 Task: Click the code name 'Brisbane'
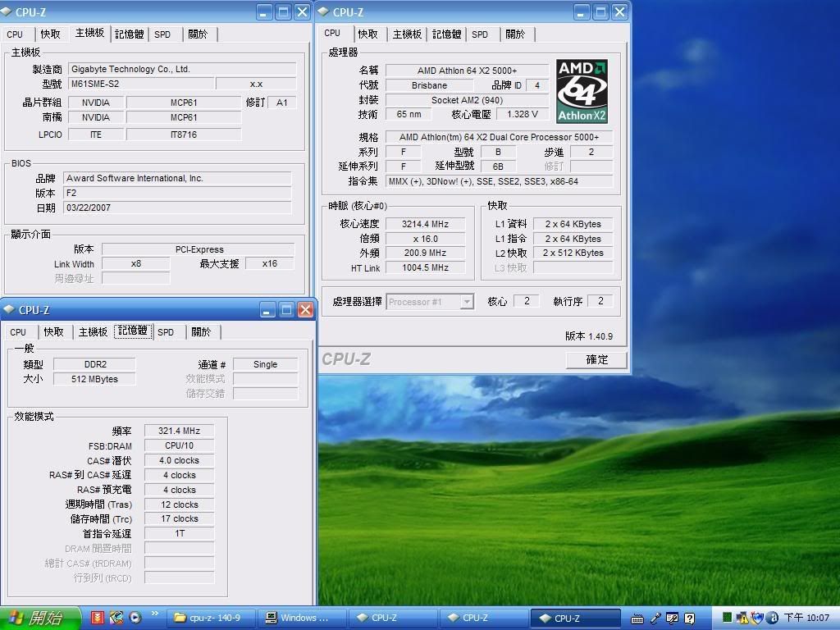429,85
